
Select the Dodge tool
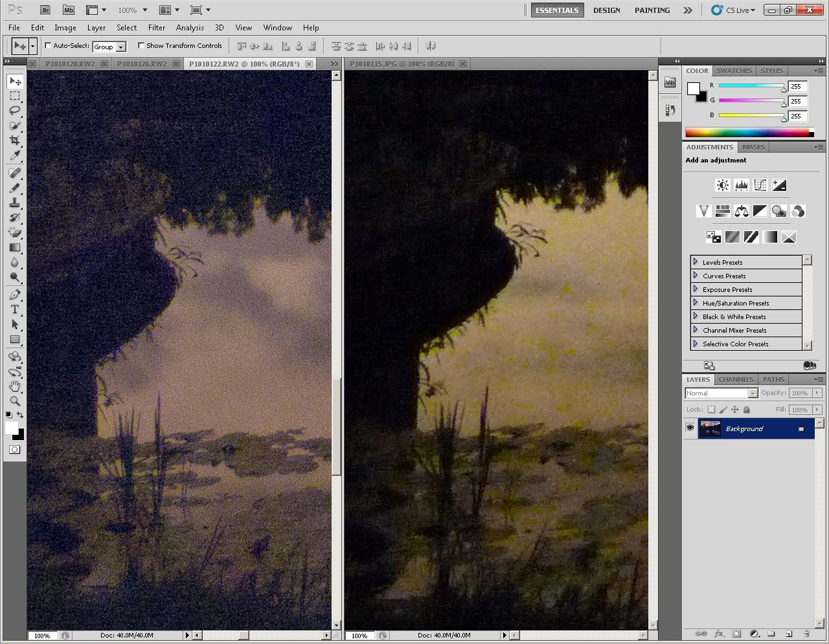15,277
